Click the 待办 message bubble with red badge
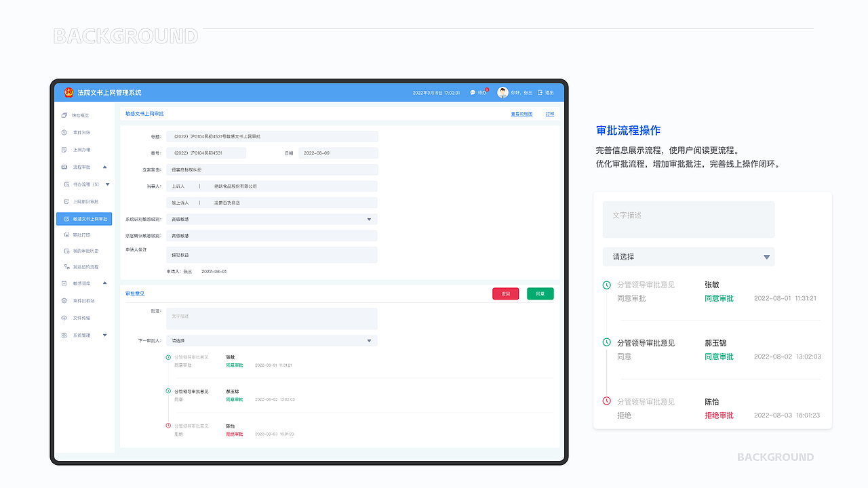The height and width of the screenshot is (488, 868). [473, 93]
